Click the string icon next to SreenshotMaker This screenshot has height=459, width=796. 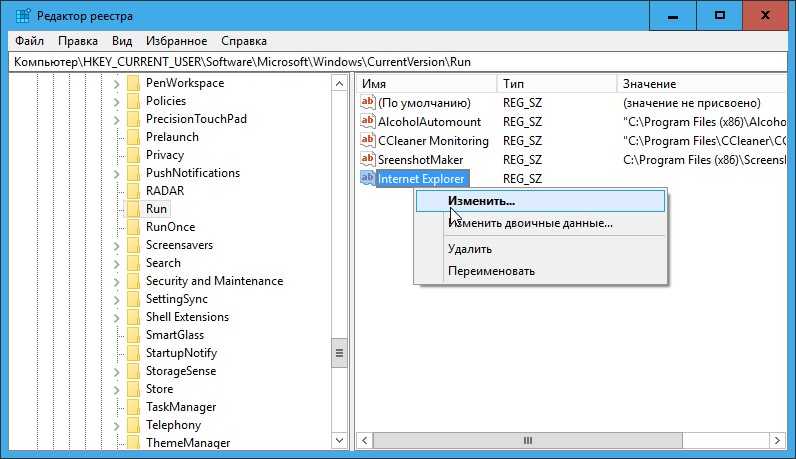tap(368, 159)
